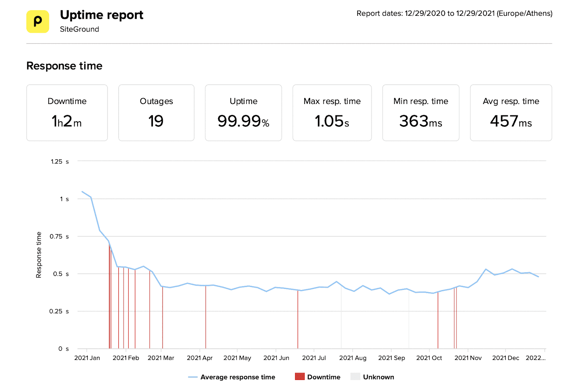Screen dimensions: 588x387
Task: Toggle the Unknown legend label
Action: 379,377
